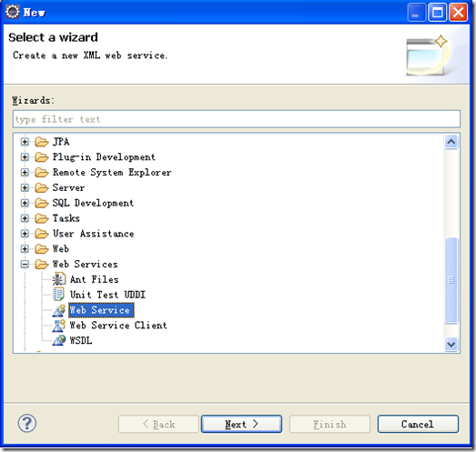Image resolution: width=476 pixels, height=452 pixels.
Task: Click the Unit Test UDDI icon
Action: pos(58,295)
